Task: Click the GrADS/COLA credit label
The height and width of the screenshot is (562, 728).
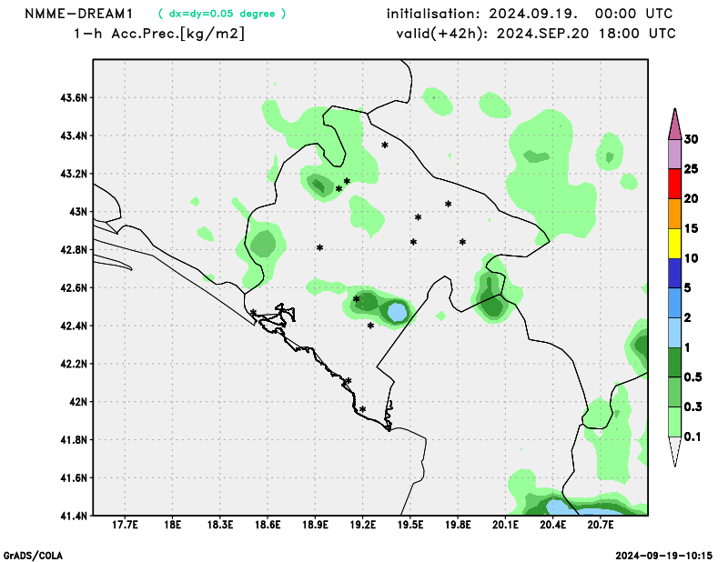Action: pos(33,556)
